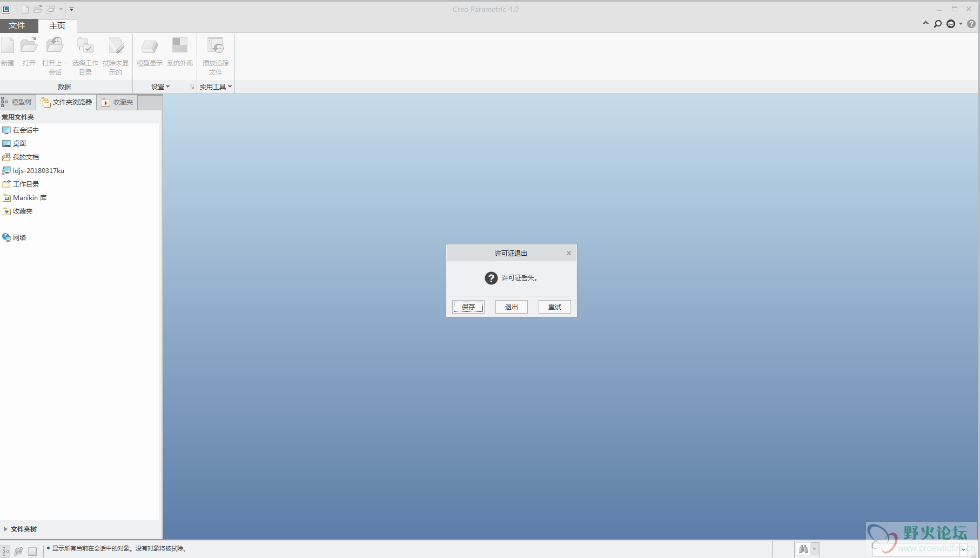Click the 数据 group label
The height and width of the screenshot is (558, 980).
click(x=64, y=87)
